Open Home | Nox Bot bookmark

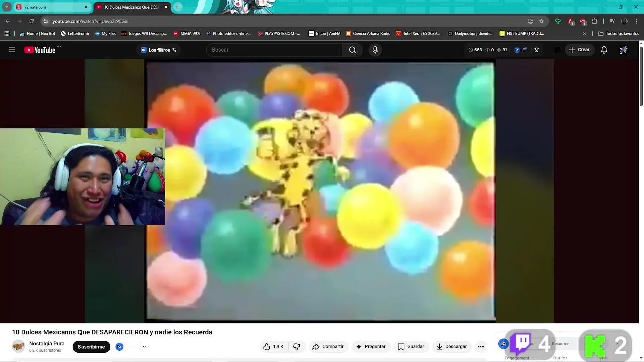[x=37, y=34]
